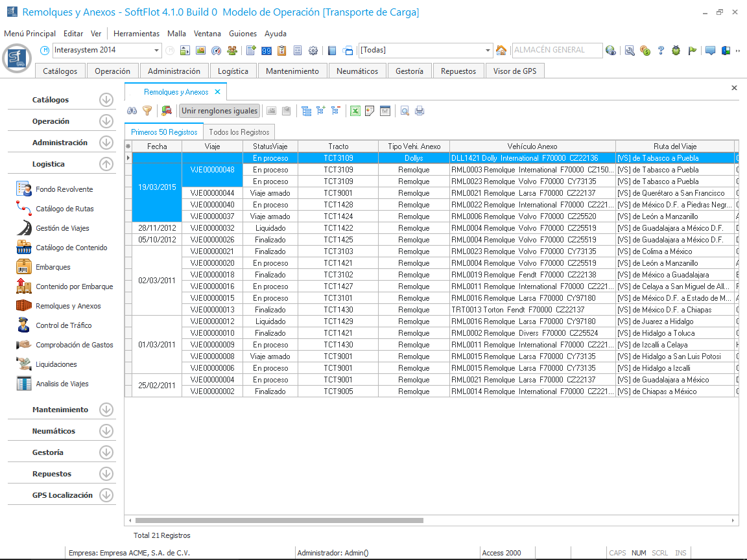Open Gestión de Viajes in sidebar

pos(62,228)
